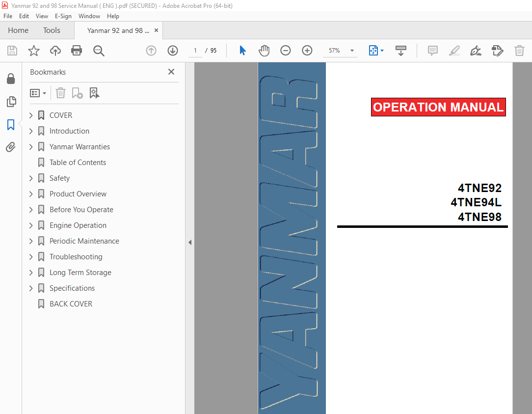The width and height of the screenshot is (532, 414).
Task: Toggle the Bookmarks panel icon
Action: tap(11, 125)
